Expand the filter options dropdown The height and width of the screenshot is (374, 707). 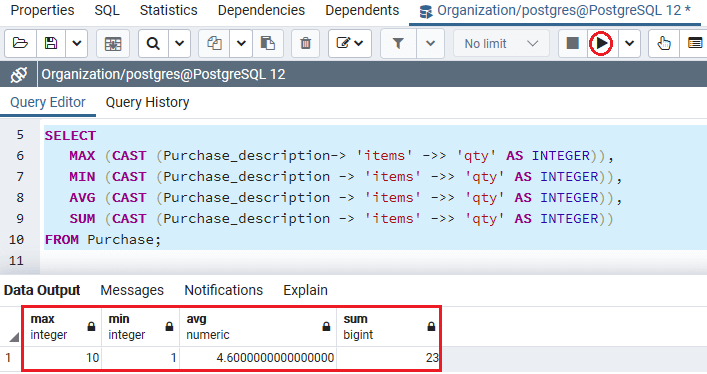[x=431, y=43]
